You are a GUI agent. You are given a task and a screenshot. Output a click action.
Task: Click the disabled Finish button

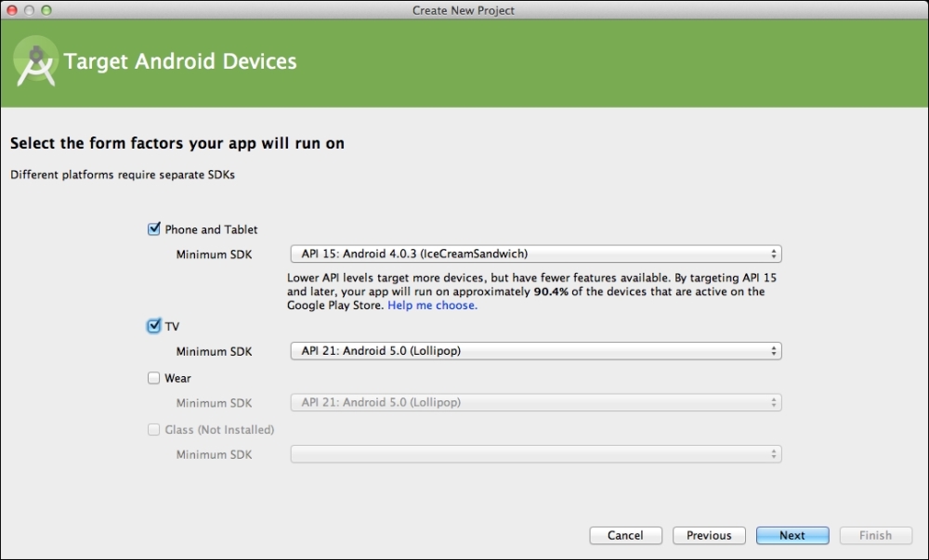click(x=875, y=536)
